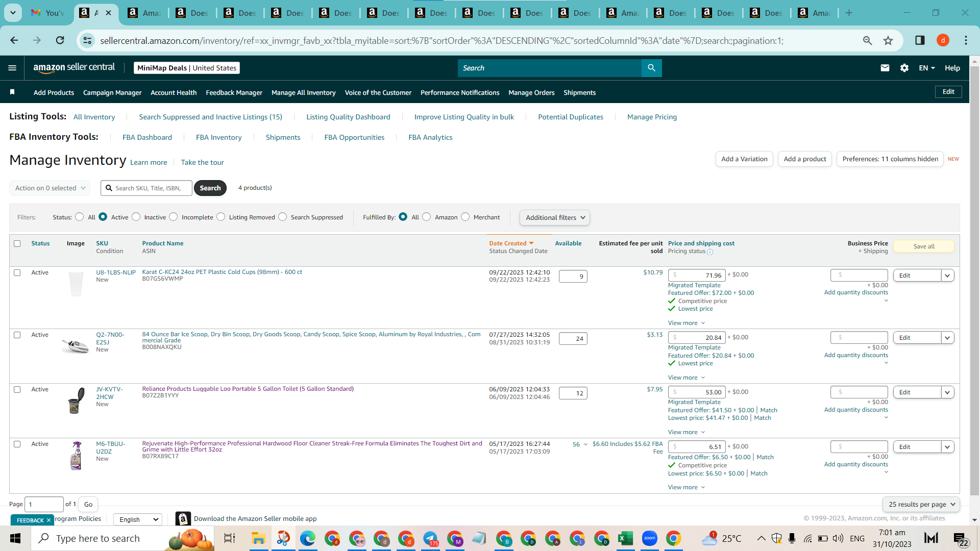980x551 pixels.
Task: Open Microsoft Edge from the taskbar
Action: (x=307, y=538)
